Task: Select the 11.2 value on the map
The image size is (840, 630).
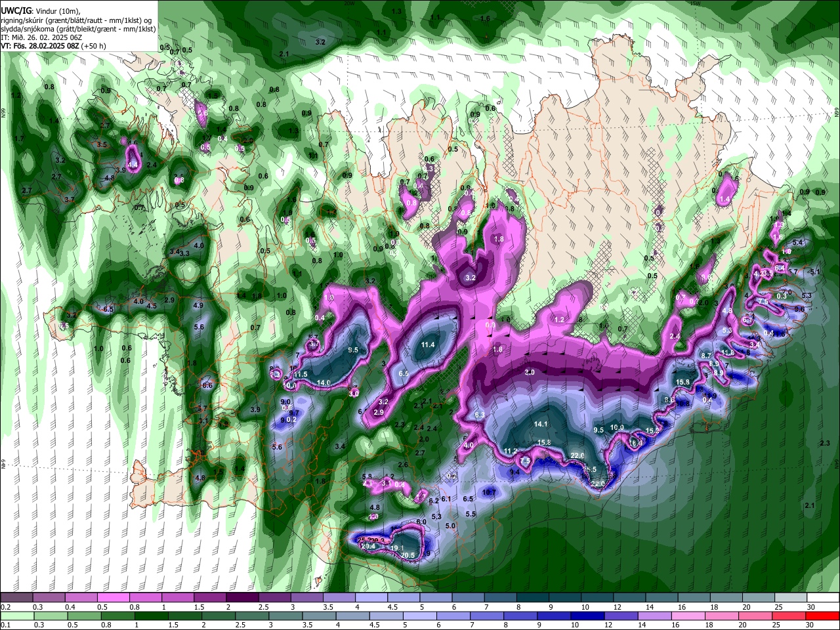Action: coord(511,451)
